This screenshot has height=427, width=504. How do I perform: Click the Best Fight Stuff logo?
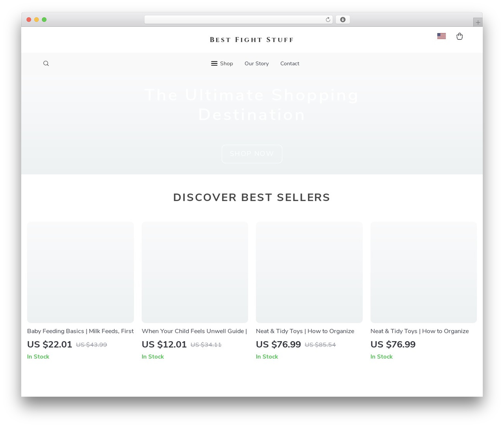(252, 40)
